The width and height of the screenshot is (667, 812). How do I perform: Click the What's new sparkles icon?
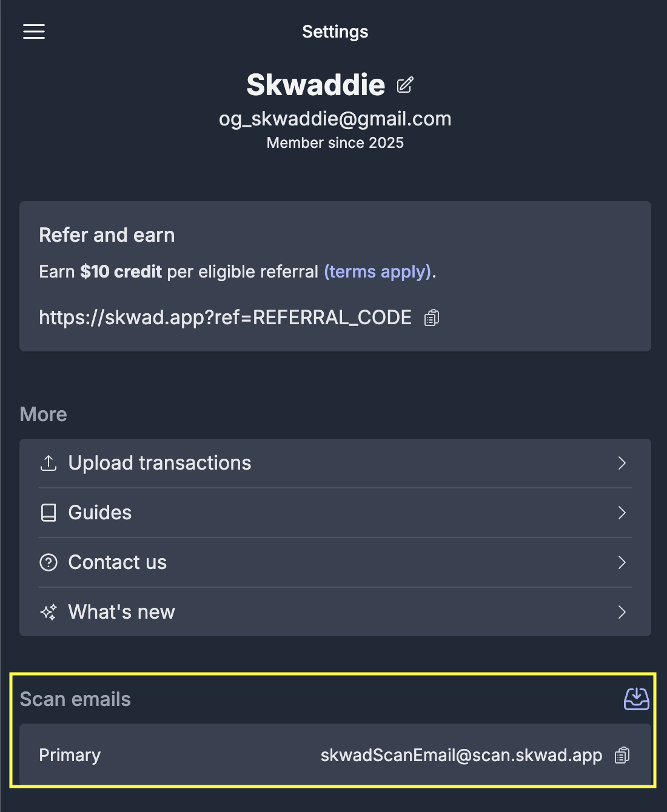(49, 612)
